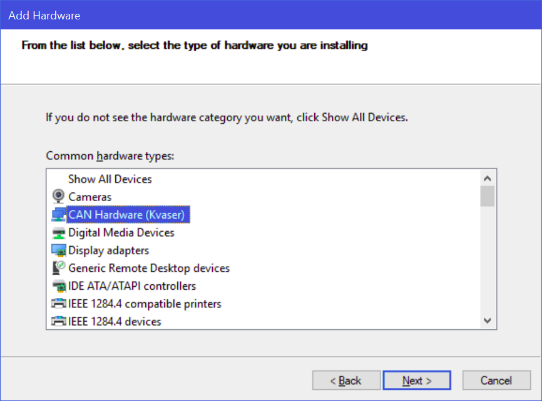
Task: Click the IEEE 1284.4 devices printer icon
Action: pos(58,321)
